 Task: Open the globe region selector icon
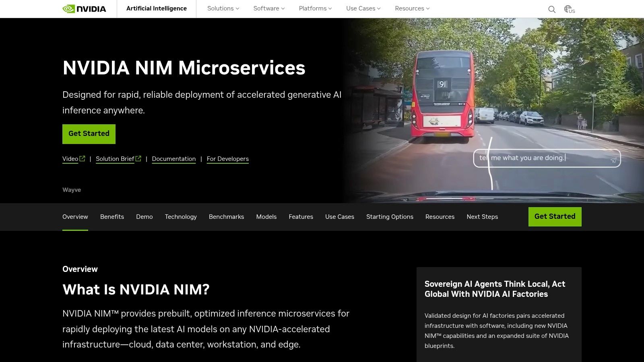point(569,9)
